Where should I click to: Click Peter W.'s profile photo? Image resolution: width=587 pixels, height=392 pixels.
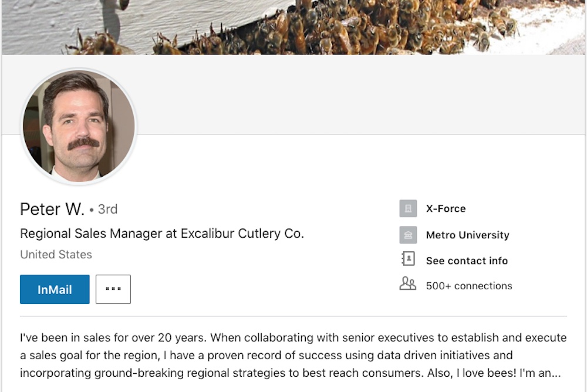[79, 125]
